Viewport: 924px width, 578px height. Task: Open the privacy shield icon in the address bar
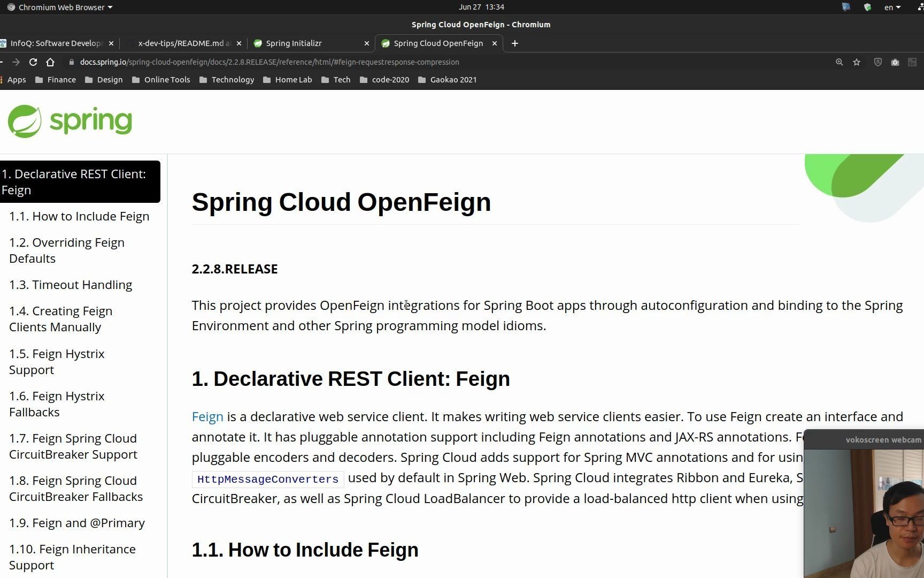tap(877, 62)
